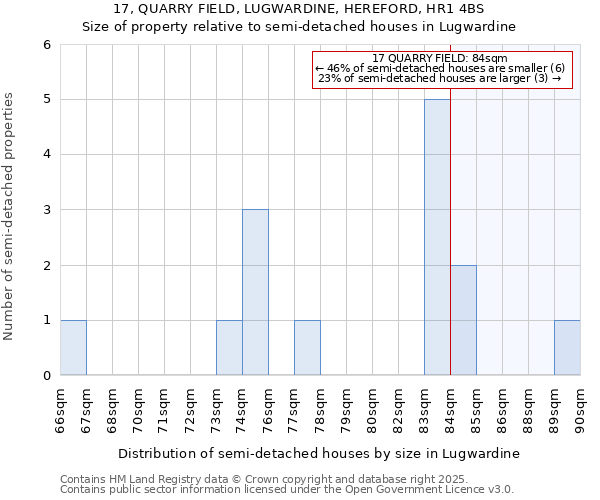Click the x-axis label '73sqm'
This screenshot has height=500, width=600.
(x=217, y=411)
